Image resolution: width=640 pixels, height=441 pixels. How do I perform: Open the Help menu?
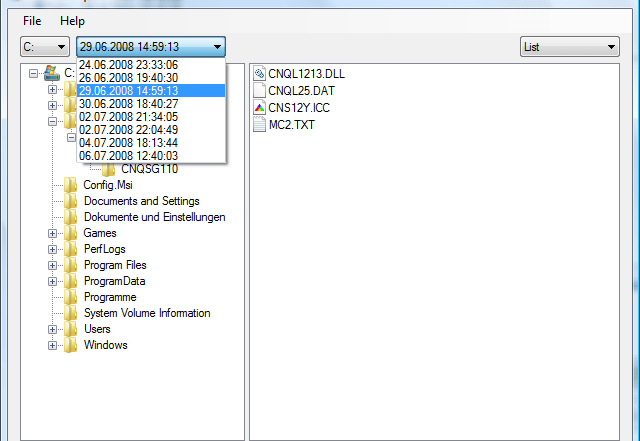coord(72,21)
